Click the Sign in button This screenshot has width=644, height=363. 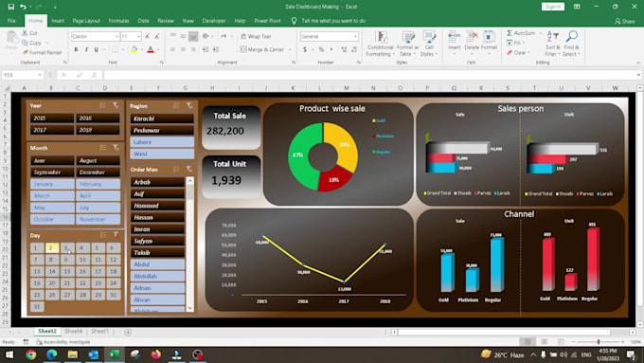553,7
